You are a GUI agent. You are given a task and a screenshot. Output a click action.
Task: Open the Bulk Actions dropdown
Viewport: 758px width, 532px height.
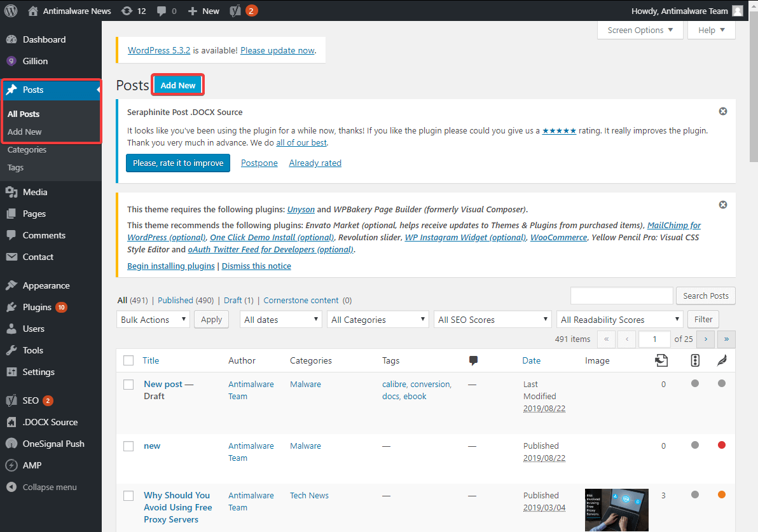click(153, 319)
